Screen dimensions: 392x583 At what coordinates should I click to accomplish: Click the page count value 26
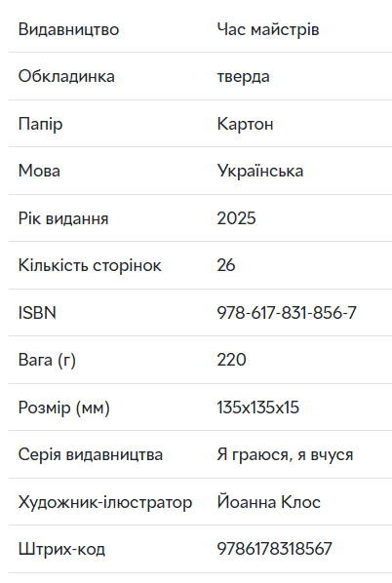click(226, 265)
